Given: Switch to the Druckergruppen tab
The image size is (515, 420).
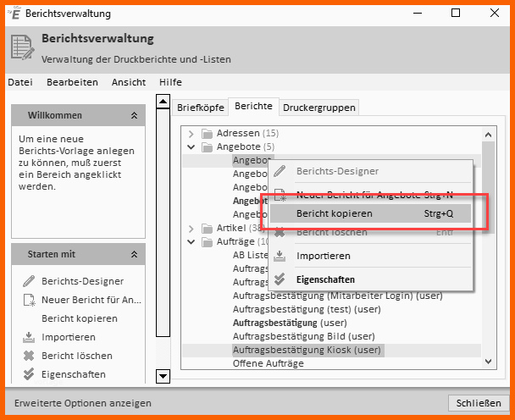Looking at the screenshot, I should pyautogui.click(x=318, y=108).
